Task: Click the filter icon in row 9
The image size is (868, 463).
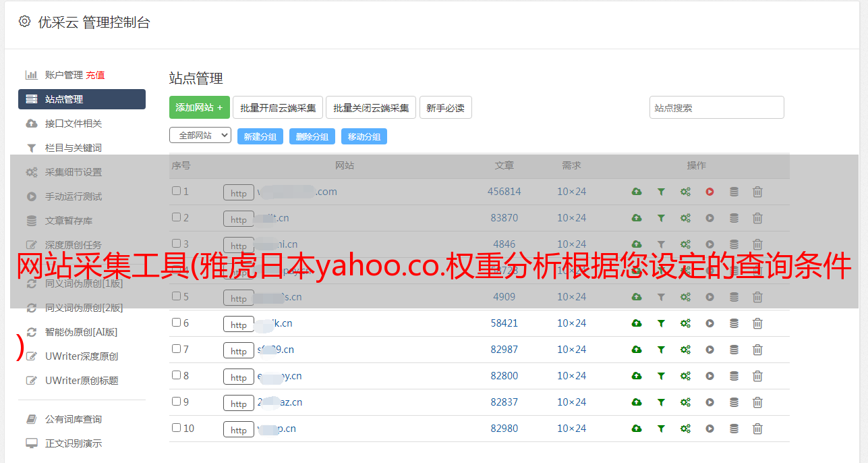Action: click(x=661, y=402)
